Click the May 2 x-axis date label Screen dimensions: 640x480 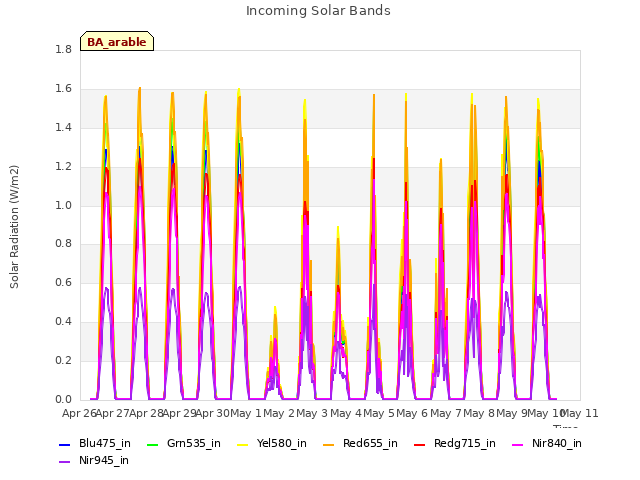(280, 414)
